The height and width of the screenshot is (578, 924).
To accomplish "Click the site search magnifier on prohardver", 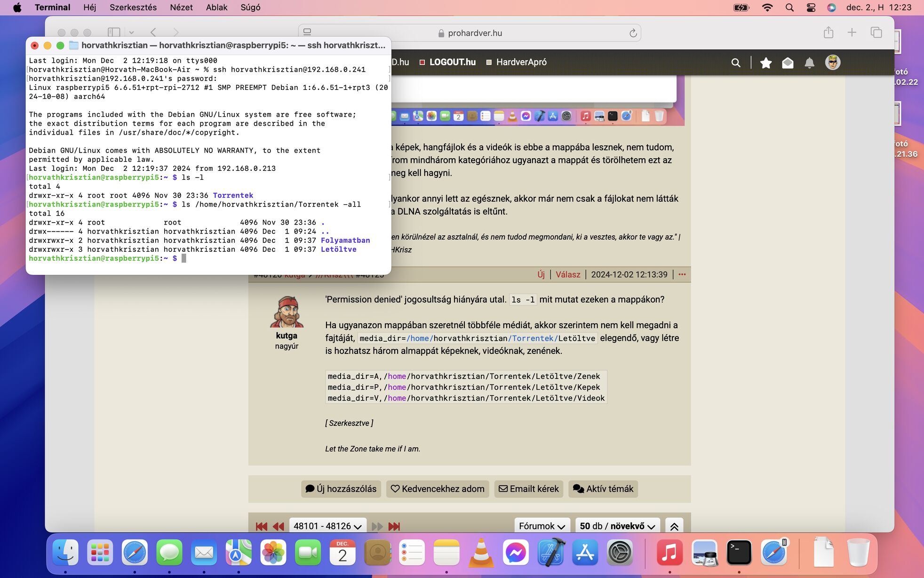I will tap(736, 63).
